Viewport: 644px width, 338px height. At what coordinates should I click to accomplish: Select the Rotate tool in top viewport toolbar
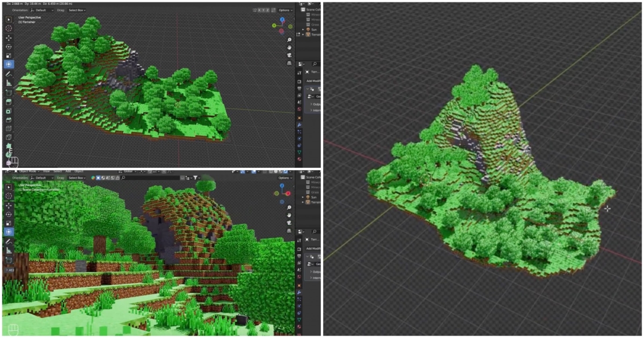[x=9, y=47]
